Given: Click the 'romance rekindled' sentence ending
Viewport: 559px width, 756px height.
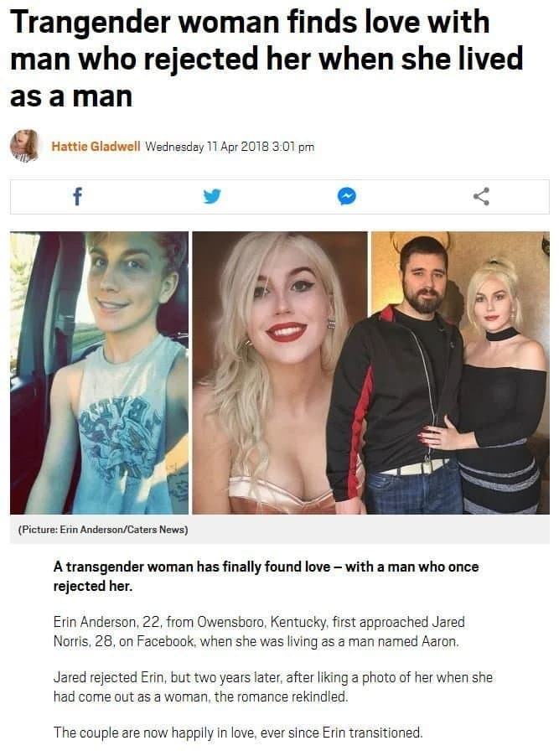Looking at the screenshot, I should [x=281, y=696].
